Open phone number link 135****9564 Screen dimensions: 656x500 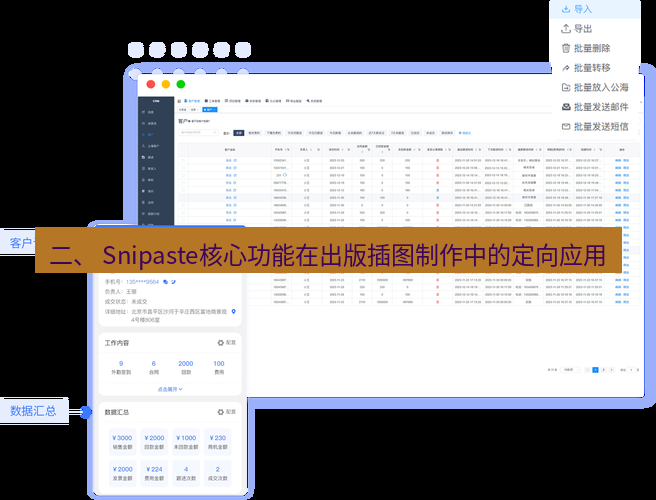pos(142,282)
